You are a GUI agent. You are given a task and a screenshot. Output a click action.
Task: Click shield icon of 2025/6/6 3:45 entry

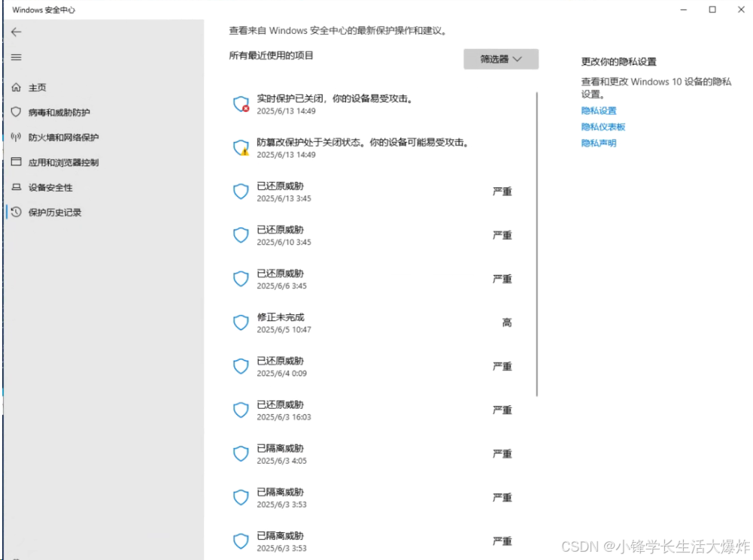(x=241, y=279)
